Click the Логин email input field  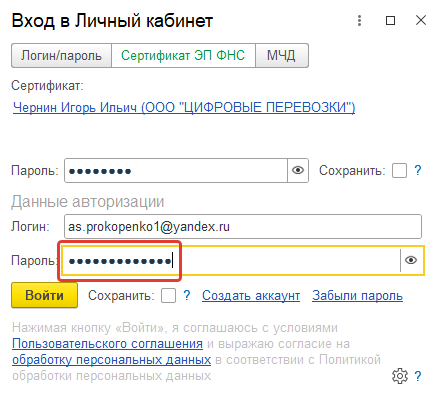tap(243, 227)
